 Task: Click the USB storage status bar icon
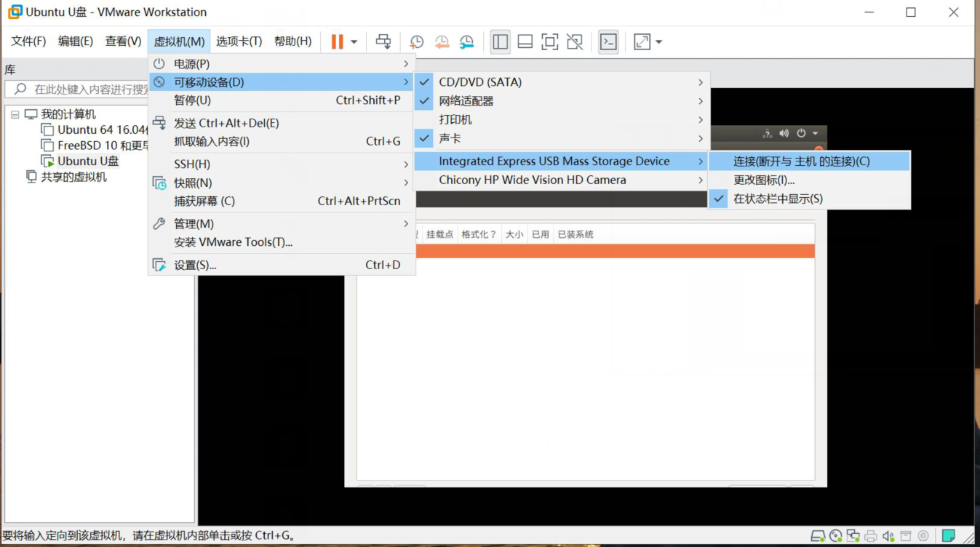click(x=906, y=536)
